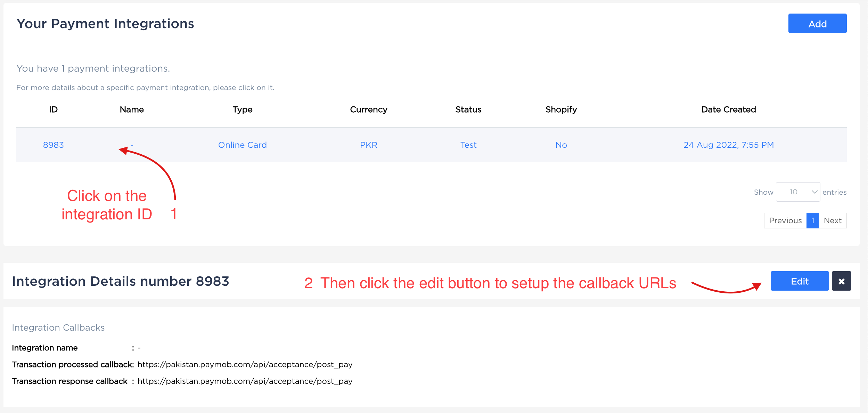The height and width of the screenshot is (413, 868).
Task: Click the Test status value
Action: click(x=468, y=145)
